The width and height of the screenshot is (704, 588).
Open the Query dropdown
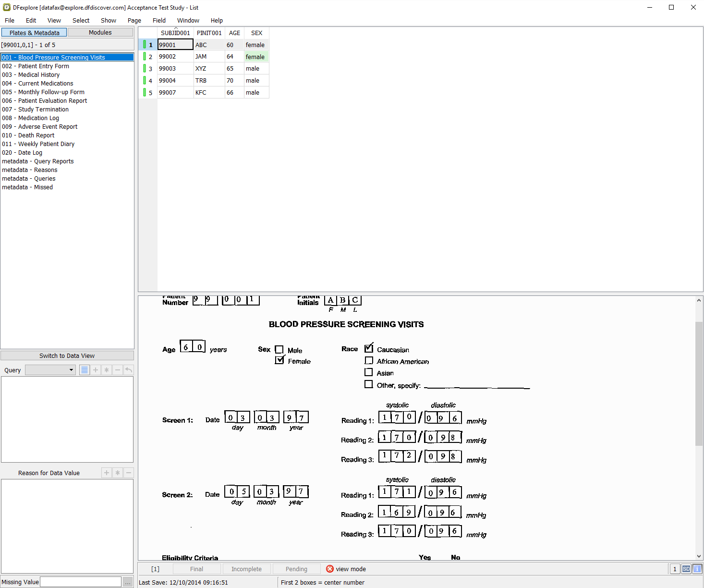point(50,370)
